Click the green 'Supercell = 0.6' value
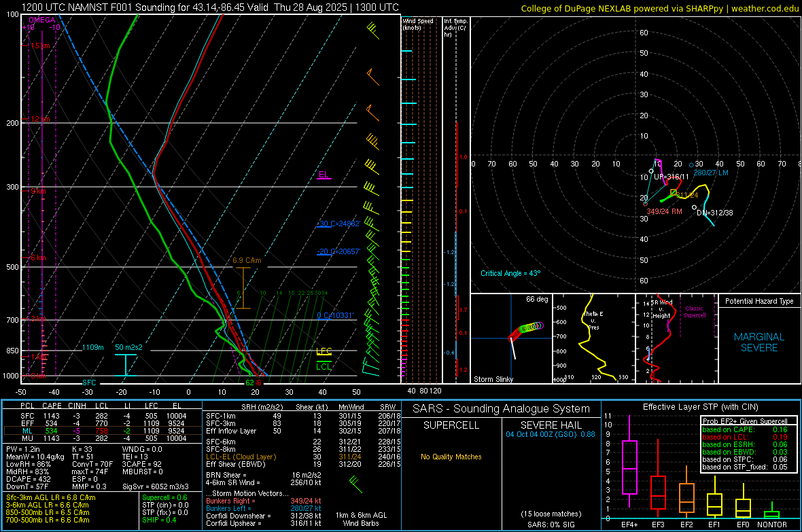The image size is (802, 532). click(164, 497)
